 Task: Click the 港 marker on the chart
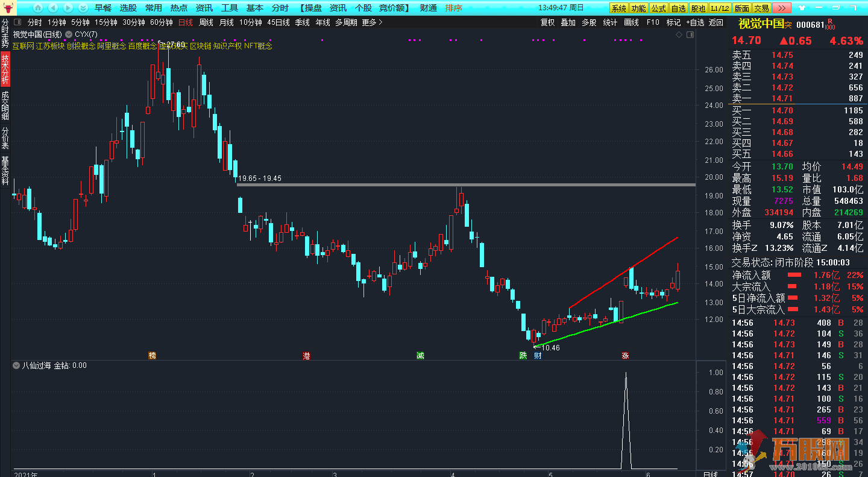tap(307, 356)
